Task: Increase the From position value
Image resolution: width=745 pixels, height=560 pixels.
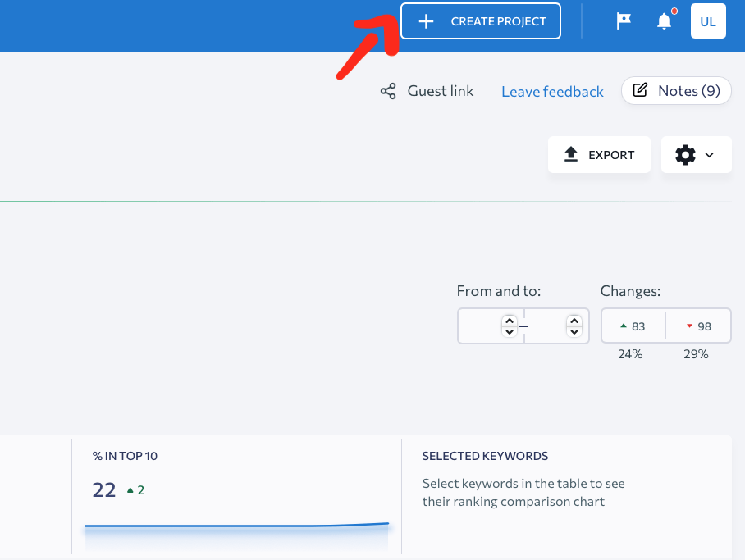Action: coord(510,321)
